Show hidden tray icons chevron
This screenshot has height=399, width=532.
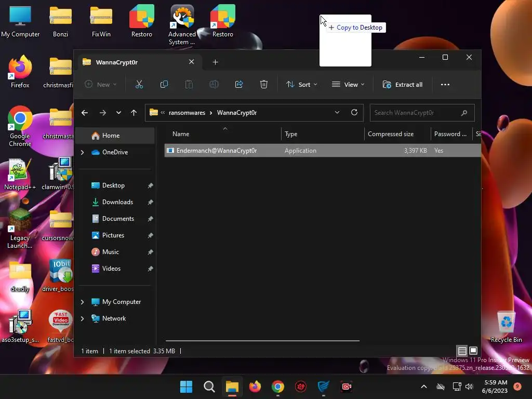pos(424,386)
